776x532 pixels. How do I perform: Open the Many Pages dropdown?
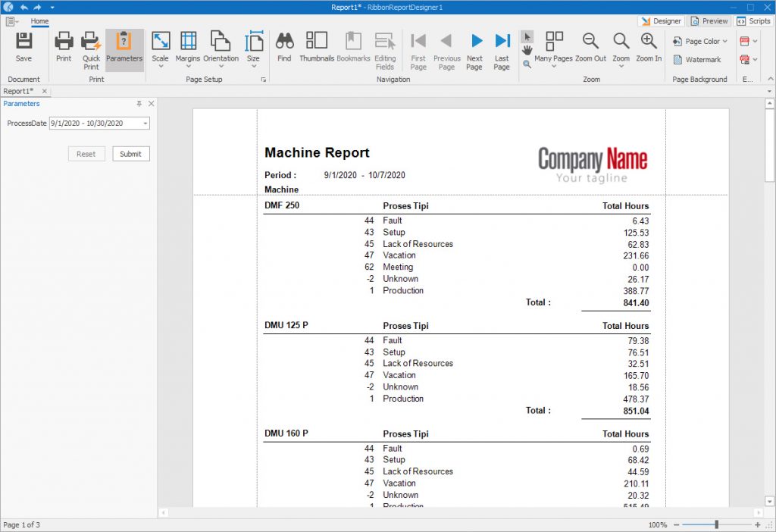coord(554,66)
